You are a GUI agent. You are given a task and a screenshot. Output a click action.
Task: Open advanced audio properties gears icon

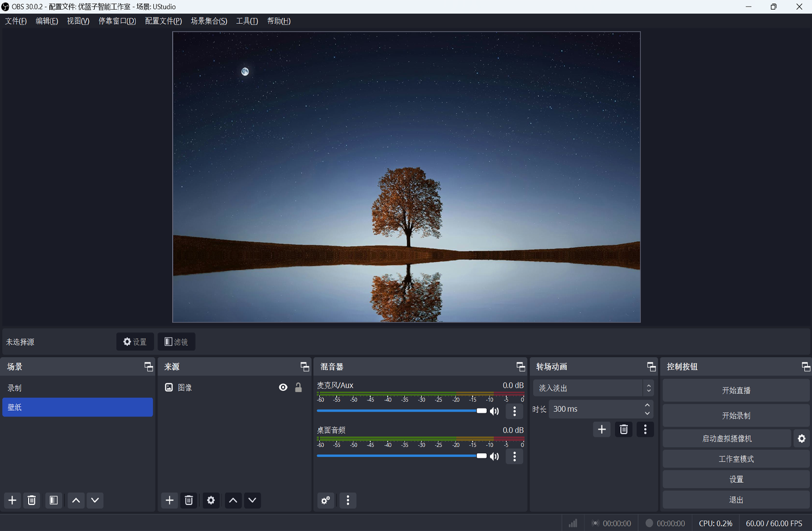[x=326, y=500]
